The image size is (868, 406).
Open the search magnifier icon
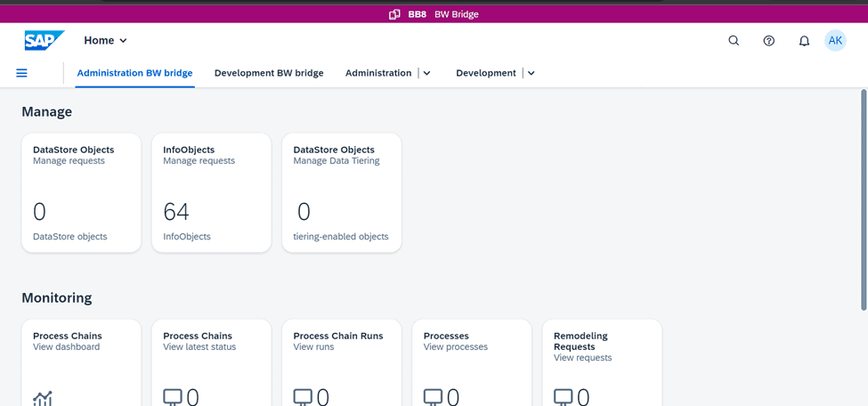pyautogui.click(x=734, y=40)
